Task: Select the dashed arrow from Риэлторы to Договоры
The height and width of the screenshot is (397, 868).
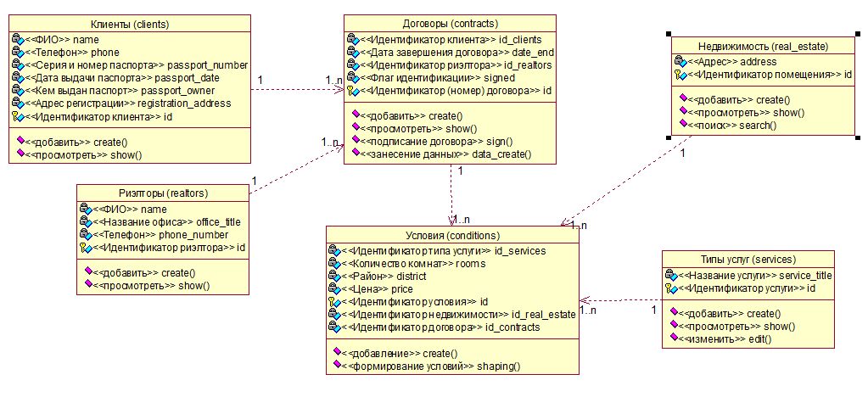Action: point(297,171)
